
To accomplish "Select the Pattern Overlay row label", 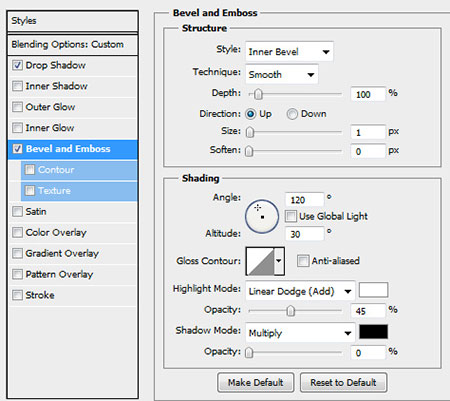I will (x=59, y=274).
